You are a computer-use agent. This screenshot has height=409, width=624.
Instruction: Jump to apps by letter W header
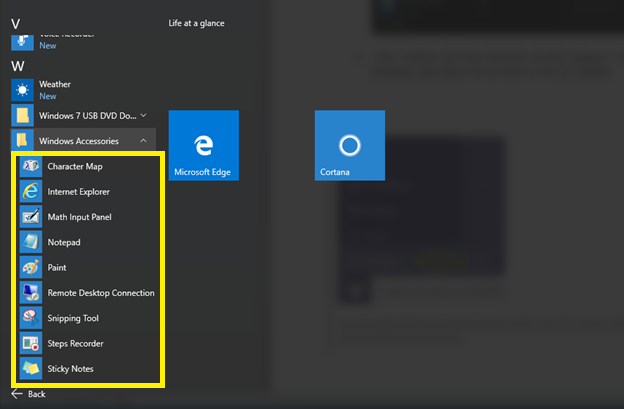pos(18,66)
